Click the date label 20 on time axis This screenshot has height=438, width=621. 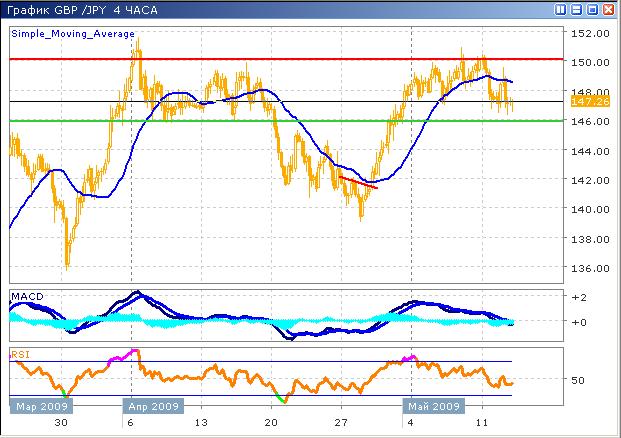[271, 423]
